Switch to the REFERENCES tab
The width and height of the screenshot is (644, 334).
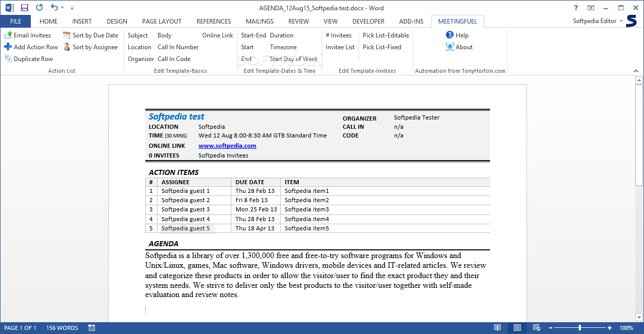(x=213, y=22)
